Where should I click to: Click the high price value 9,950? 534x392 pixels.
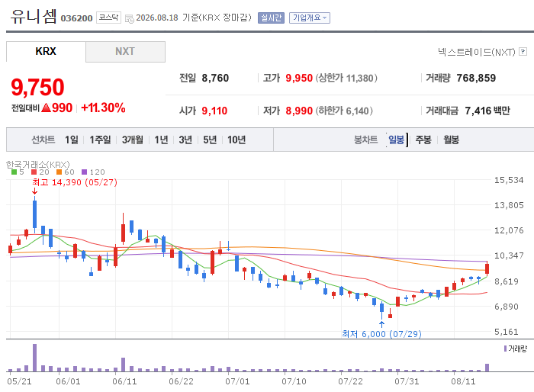click(x=299, y=78)
